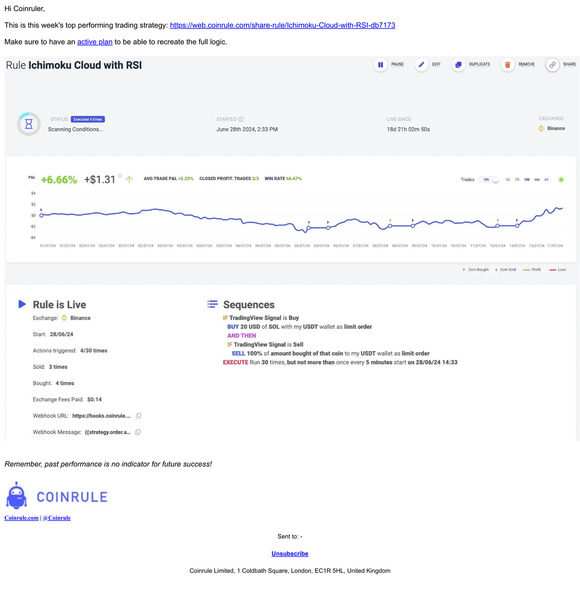The width and height of the screenshot is (580, 601).
Task: Open the @Coinrule footer link
Action: (57, 518)
